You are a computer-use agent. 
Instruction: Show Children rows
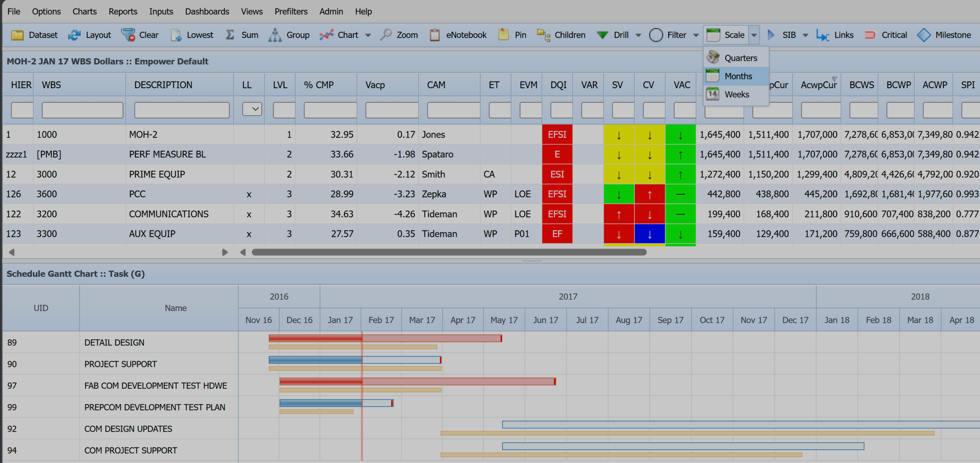tap(561, 35)
